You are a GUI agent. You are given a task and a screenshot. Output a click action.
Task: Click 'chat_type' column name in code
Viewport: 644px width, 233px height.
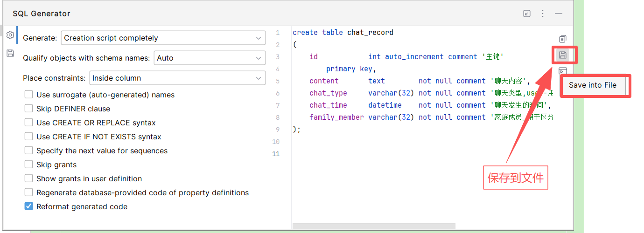[328, 93]
